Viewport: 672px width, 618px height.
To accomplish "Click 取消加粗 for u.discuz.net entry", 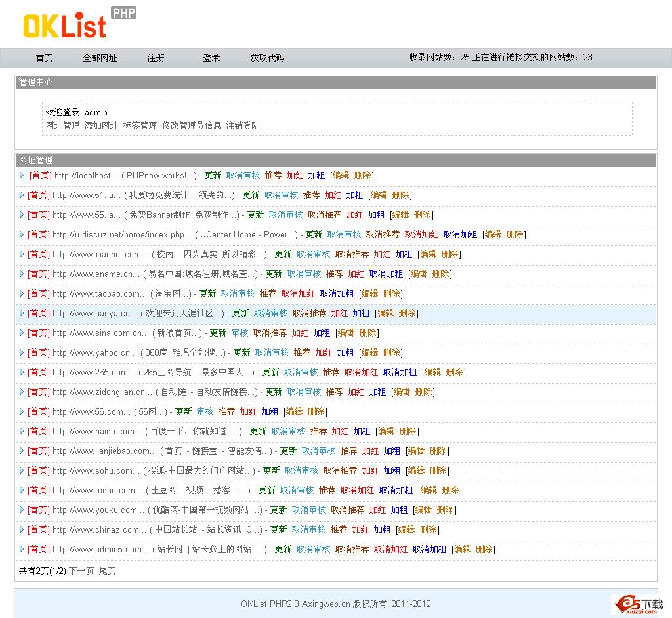I will click(460, 234).
